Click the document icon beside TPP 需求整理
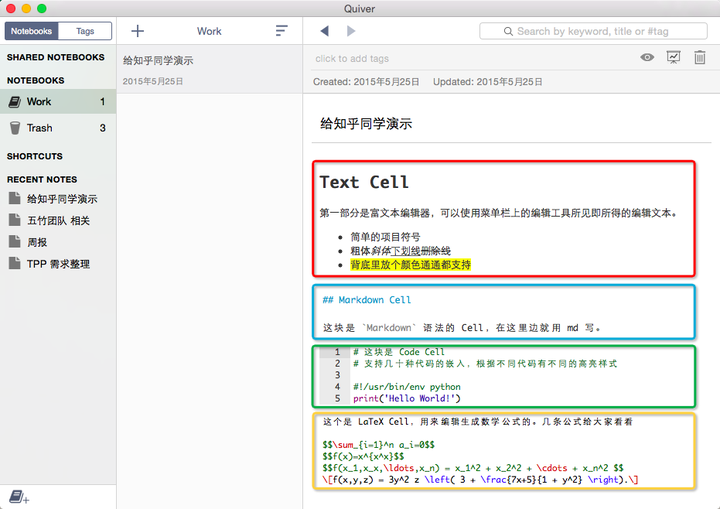This screenshot has width=720, height=509. (x=15, y=263)
